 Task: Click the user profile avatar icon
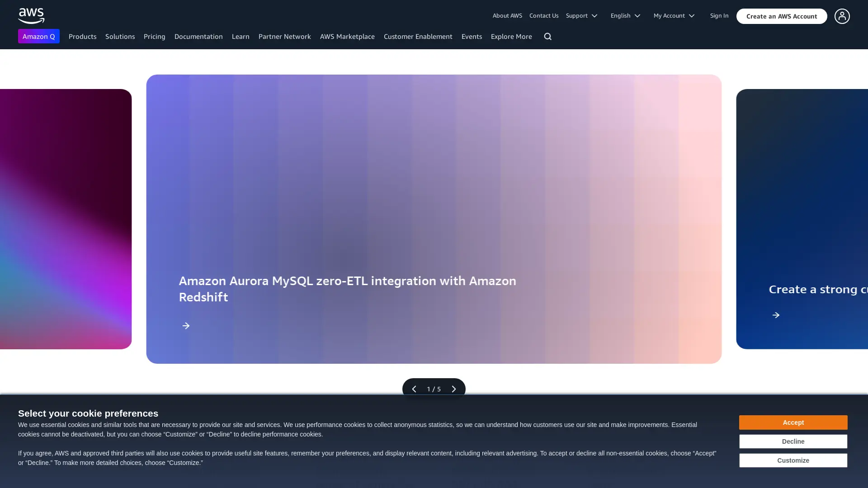tap(842, 16)
